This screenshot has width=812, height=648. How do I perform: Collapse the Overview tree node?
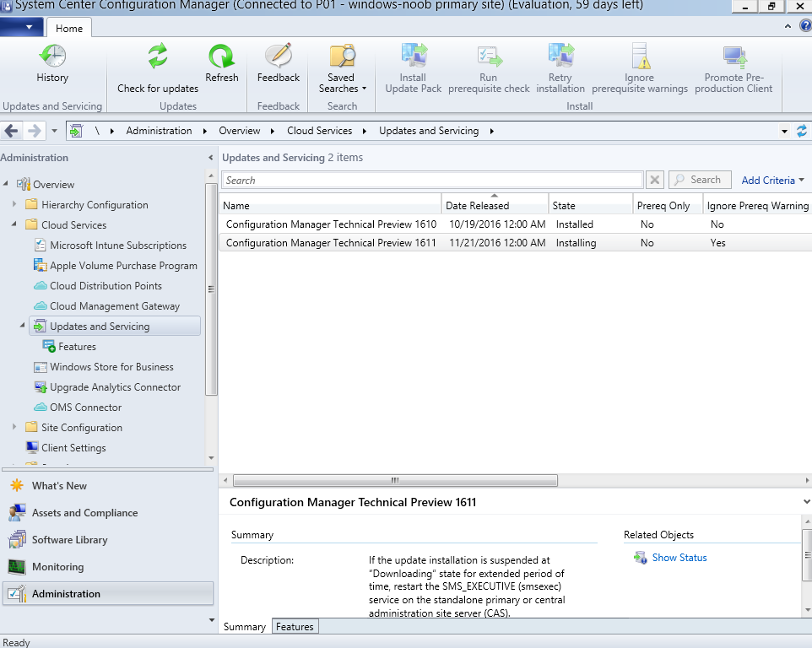[x=6, y=184]
